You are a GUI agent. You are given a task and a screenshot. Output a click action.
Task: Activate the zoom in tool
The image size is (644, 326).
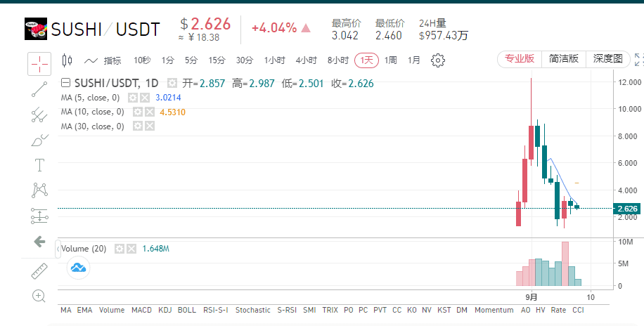coord(39,296)
